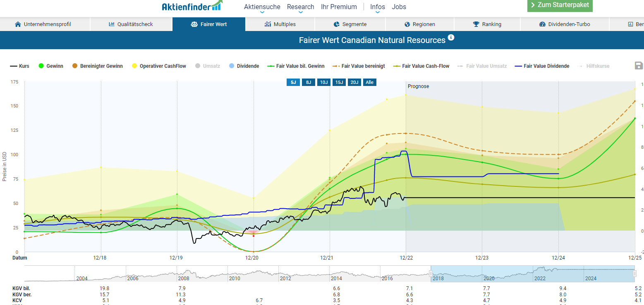Click the right handle of the range navigator
644x305 pixels.
click(x=635, y=274)
